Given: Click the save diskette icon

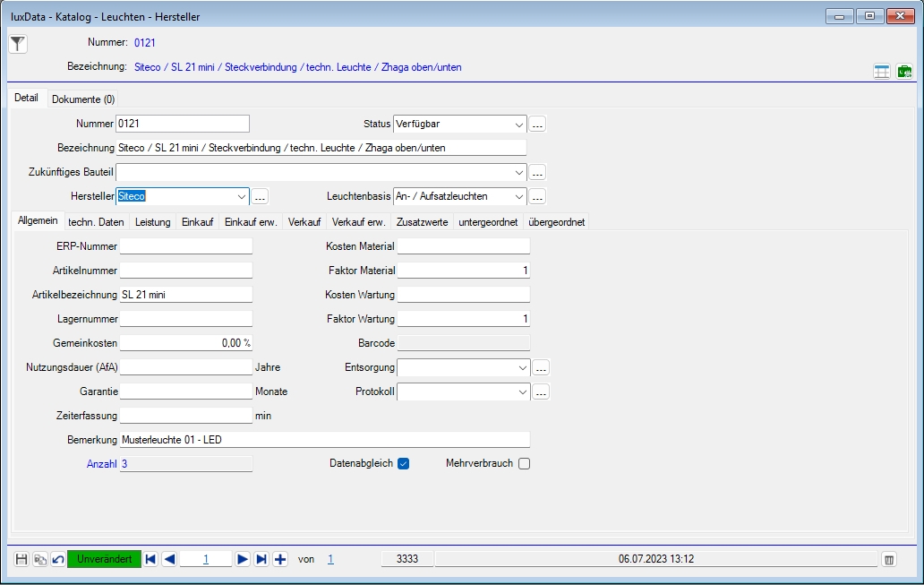Looking at the screenshot, I should 22,559.
